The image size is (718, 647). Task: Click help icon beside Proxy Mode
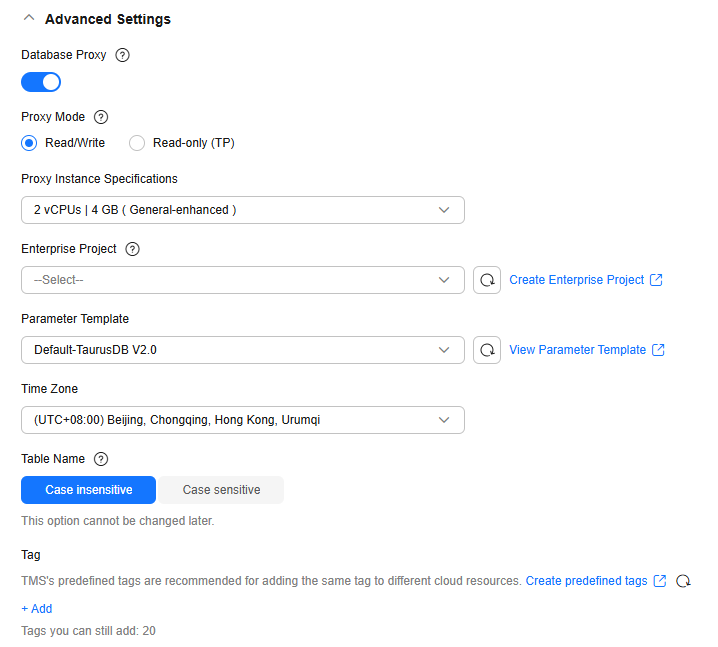[x=100, y=117]
